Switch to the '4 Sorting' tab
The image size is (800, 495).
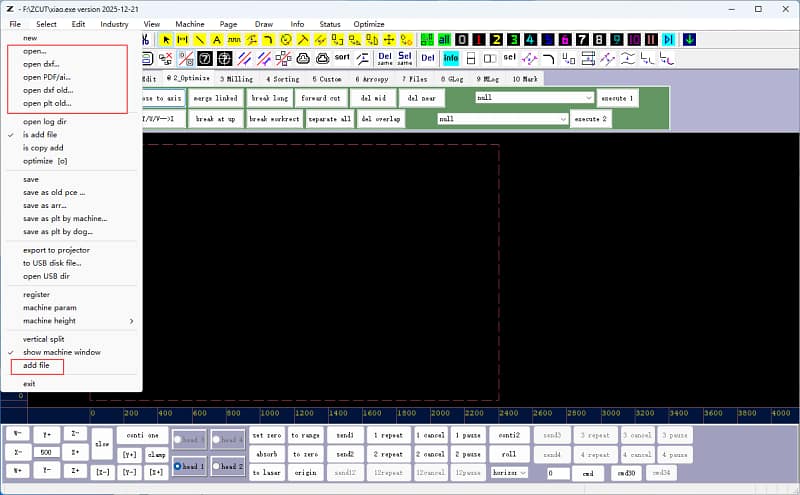[283, 79]
